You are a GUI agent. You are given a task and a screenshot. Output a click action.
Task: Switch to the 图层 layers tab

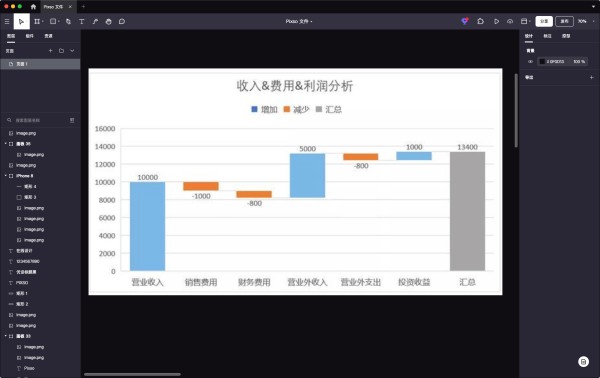click(11, 36)
